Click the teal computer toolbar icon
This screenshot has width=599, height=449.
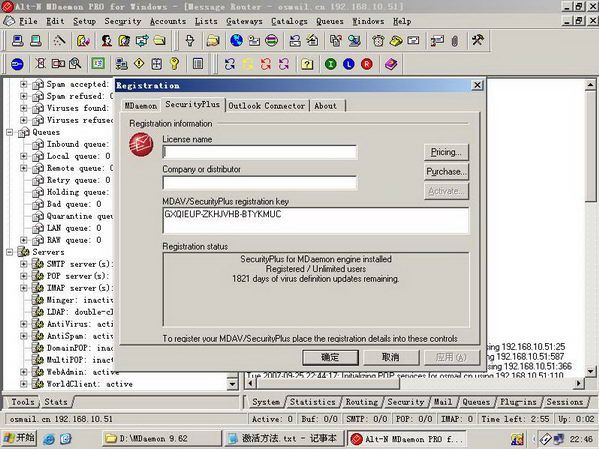pos(36,40)
